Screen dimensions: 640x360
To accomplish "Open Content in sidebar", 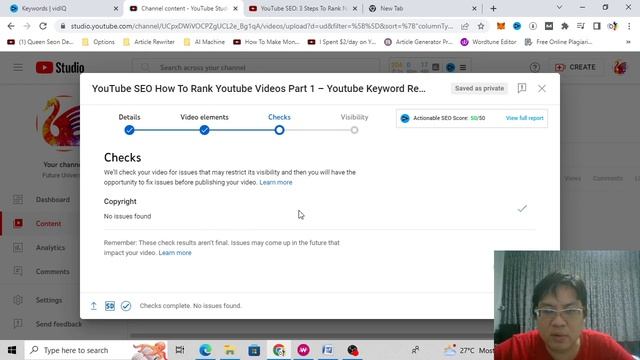I will [41, 223].
